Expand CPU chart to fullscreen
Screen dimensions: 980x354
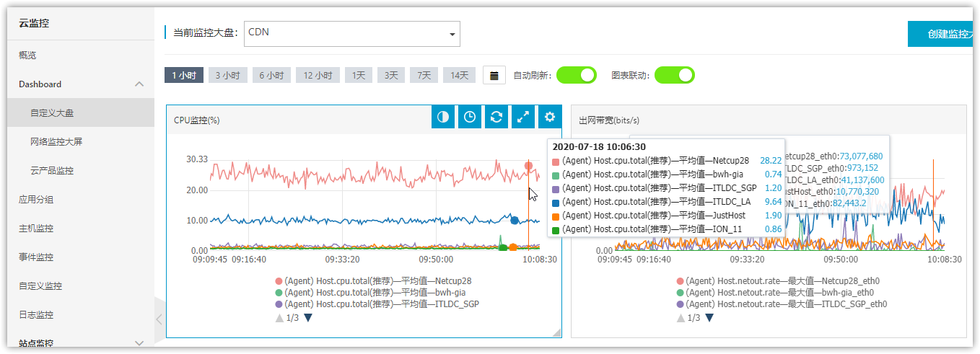click(523, 117)
